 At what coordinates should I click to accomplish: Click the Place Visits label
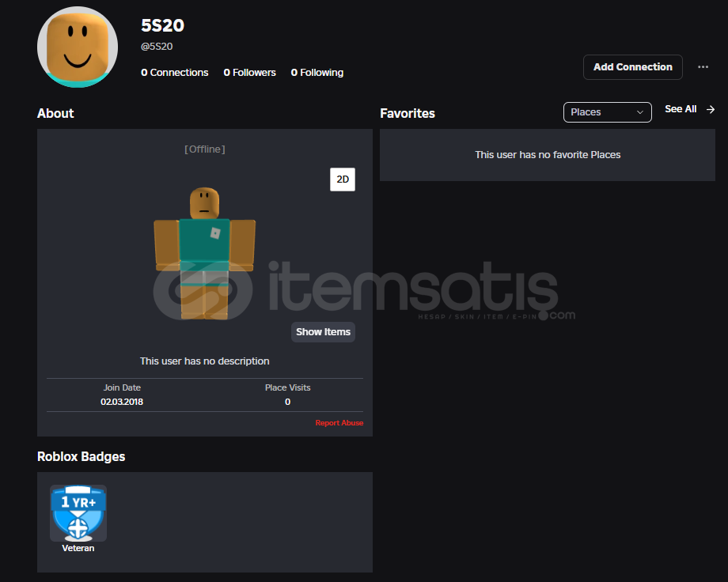(x=287, y=387)
